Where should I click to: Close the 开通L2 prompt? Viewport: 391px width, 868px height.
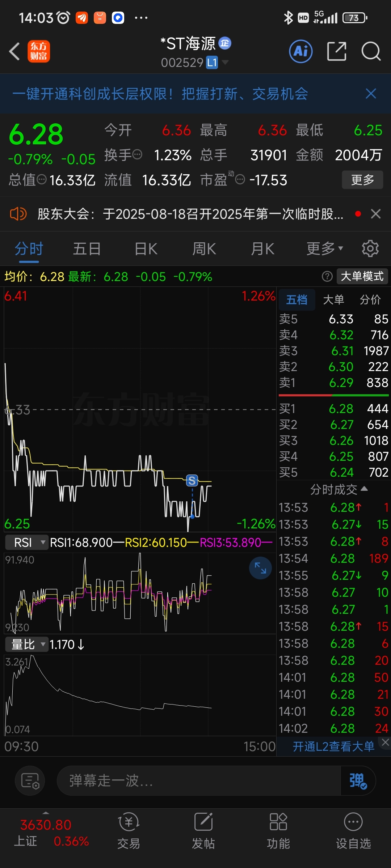[x=385, y=742]
